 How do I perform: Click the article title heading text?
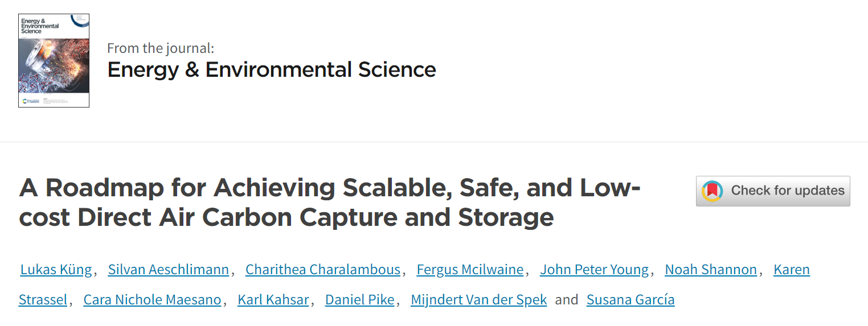pyautogui.click(x=330, y=202)
